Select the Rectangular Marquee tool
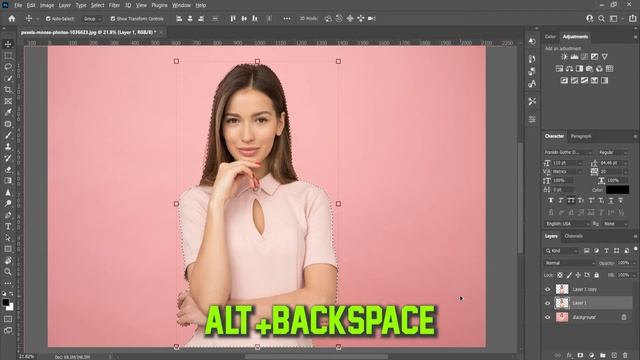This screenshot has width=640, height=360. pos(8,56)
